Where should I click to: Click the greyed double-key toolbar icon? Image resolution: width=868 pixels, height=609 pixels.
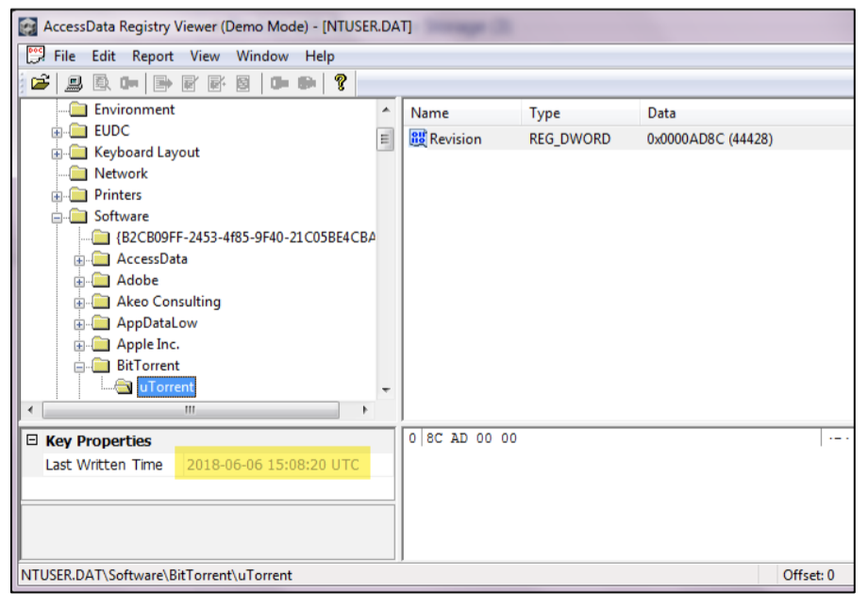point(307,84)
